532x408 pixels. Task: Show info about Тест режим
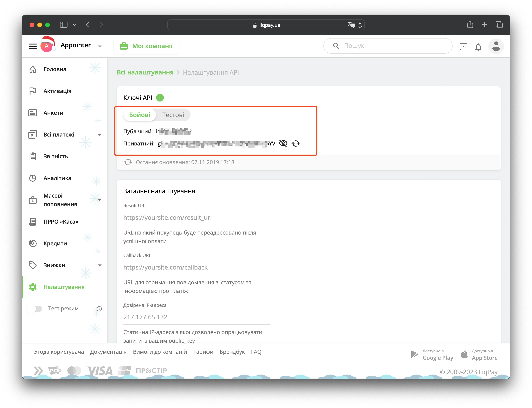99,309
